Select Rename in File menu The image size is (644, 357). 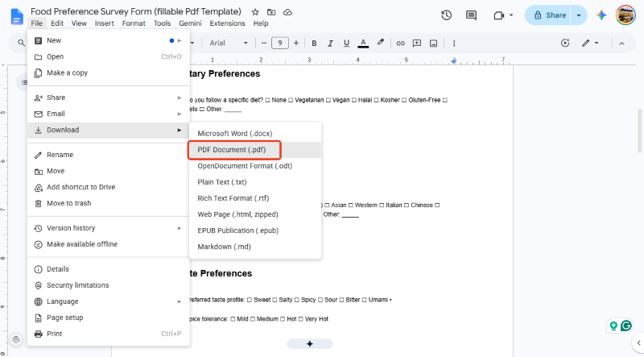pyautogui.click(x=109, y=155)
